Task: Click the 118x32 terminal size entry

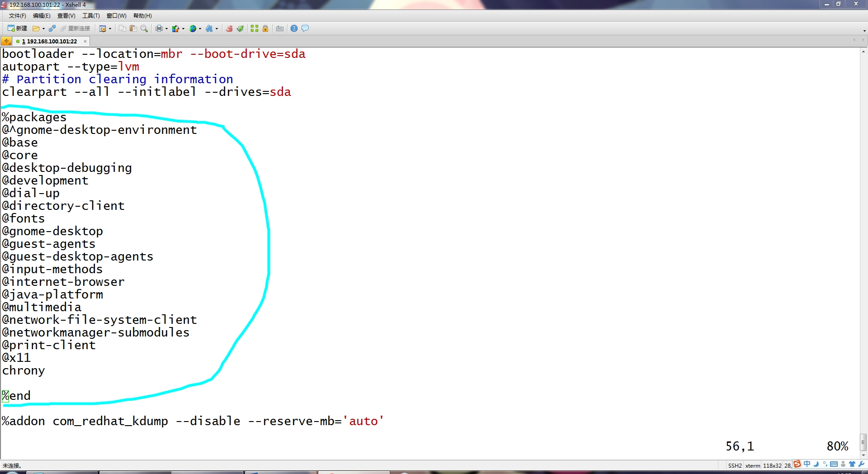Action: coord(772,465)
